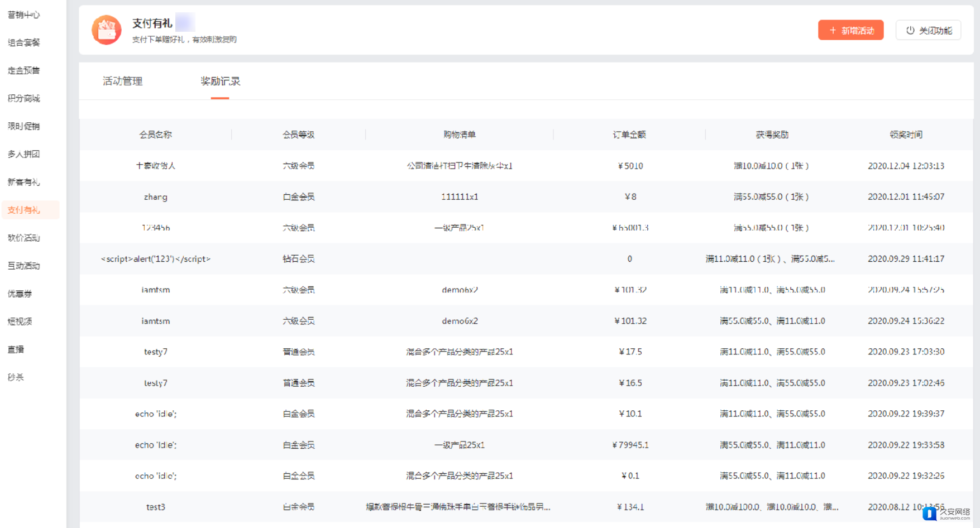The width and height of the screenshot is (980, 528).
Task: Click order amount ¥17.5
Action: point(630,352)
